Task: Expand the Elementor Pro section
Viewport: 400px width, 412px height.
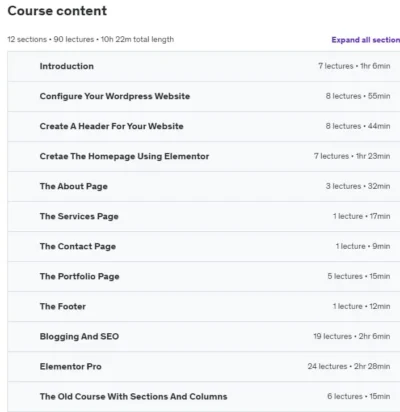Action: (204, 366)
